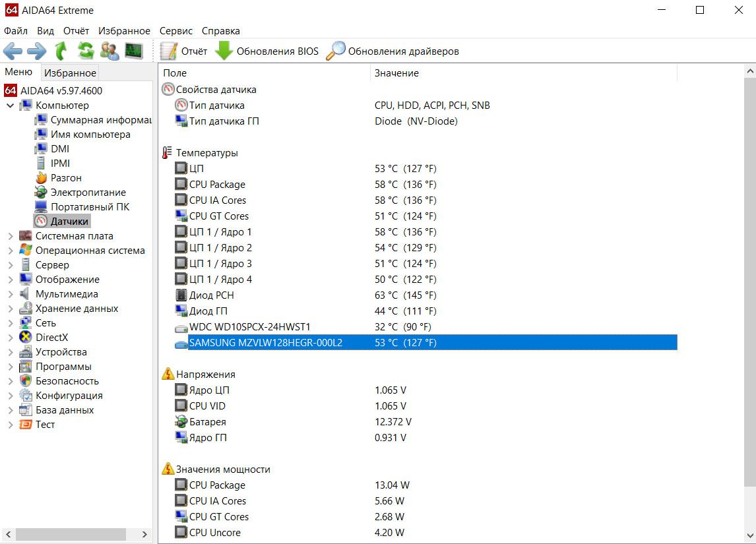Click the WDC WD10SPCX hard drive icon
This screenshot has width=756, height=544.
pyautogui.click(x=181, y=328)
